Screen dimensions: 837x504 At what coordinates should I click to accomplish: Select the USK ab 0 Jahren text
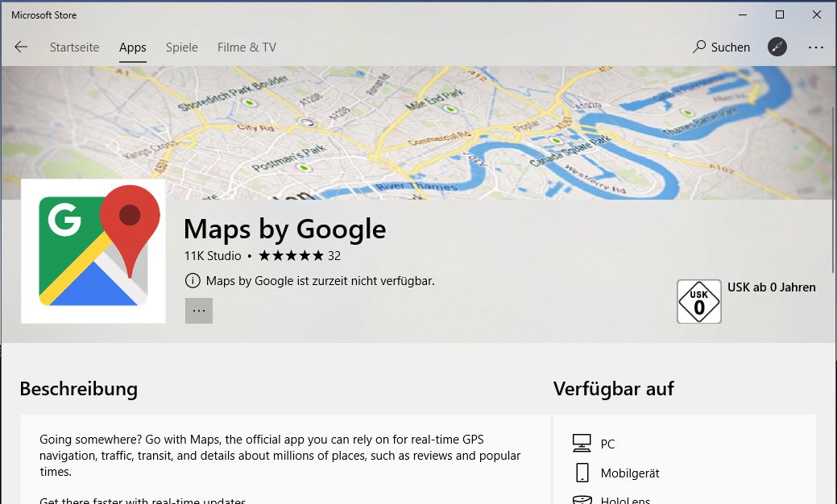point(771,287)
